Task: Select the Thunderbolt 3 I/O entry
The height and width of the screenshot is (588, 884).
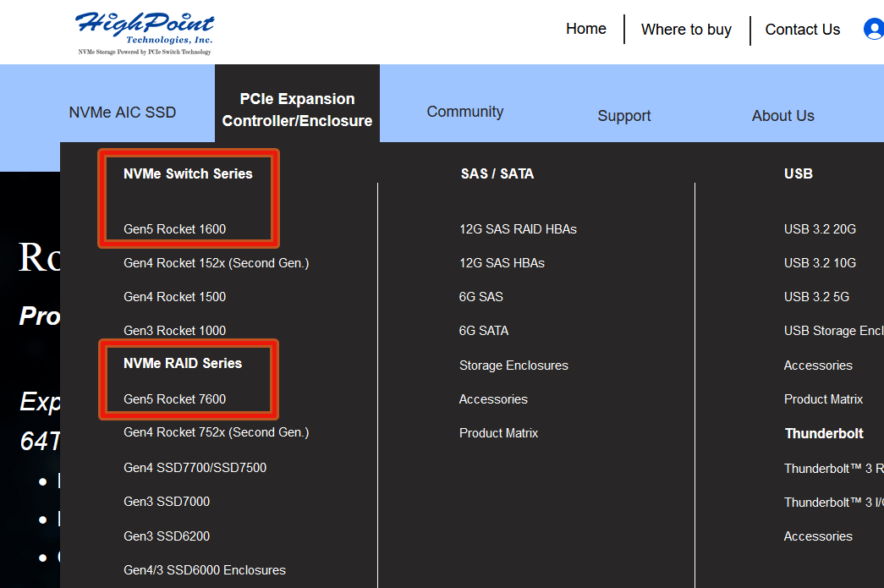Action: [x=834, y=503]
